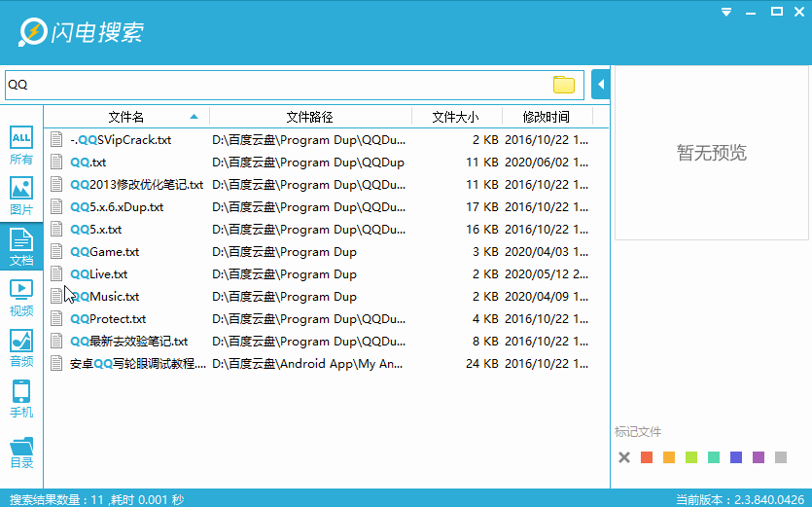Click the yellow folder icon in search box
812x507 pixels.
pyautogui.click(x=564, y=85)
